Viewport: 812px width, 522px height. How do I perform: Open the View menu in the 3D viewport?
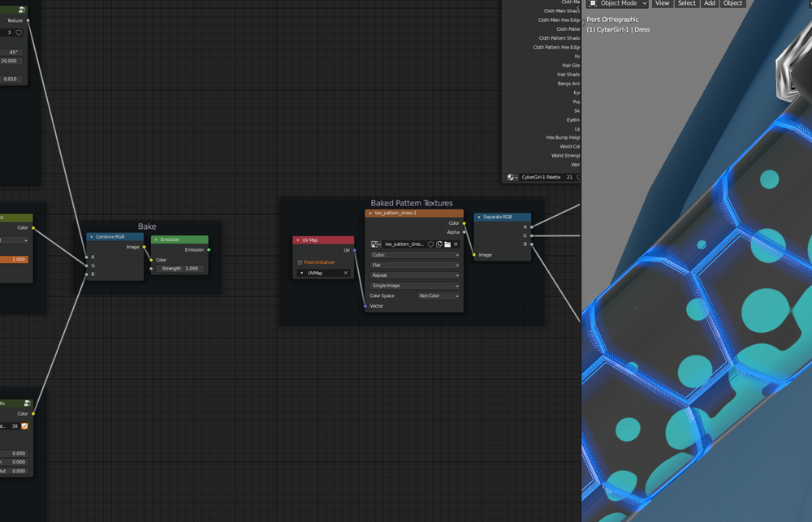click(663, 3)
